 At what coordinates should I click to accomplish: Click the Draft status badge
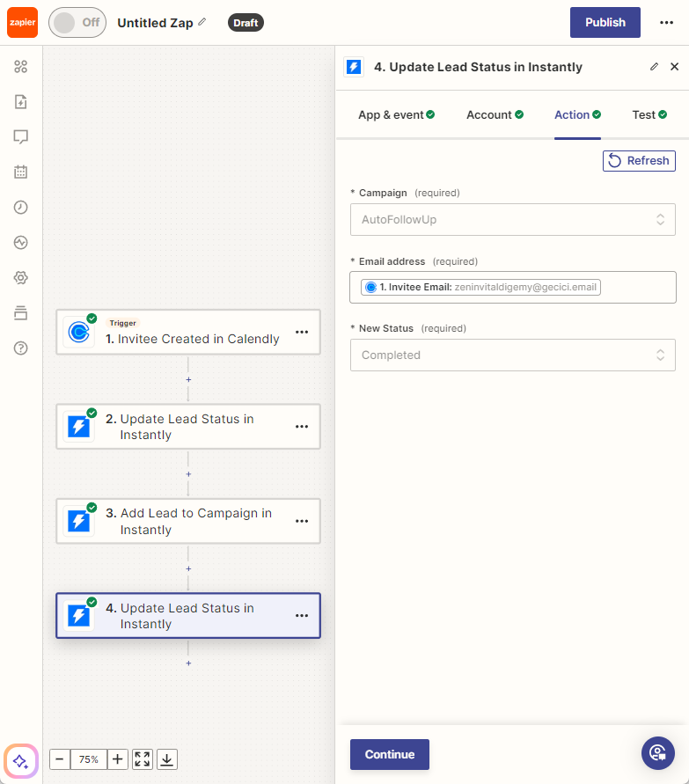point(246,23)
